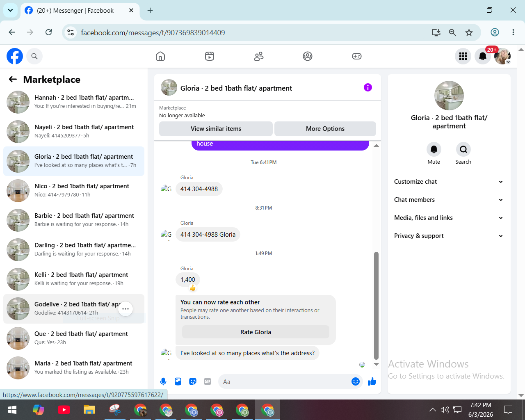The height and width of the screenshot is (420, 525).
Task: Open the Chrome profile icon
Action: point(495,32)
